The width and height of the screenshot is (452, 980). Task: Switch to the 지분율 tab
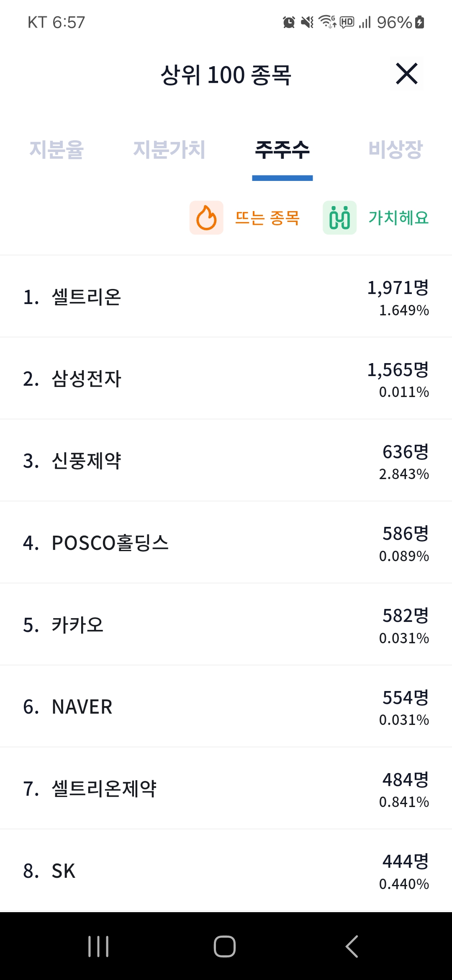(56, 150)
